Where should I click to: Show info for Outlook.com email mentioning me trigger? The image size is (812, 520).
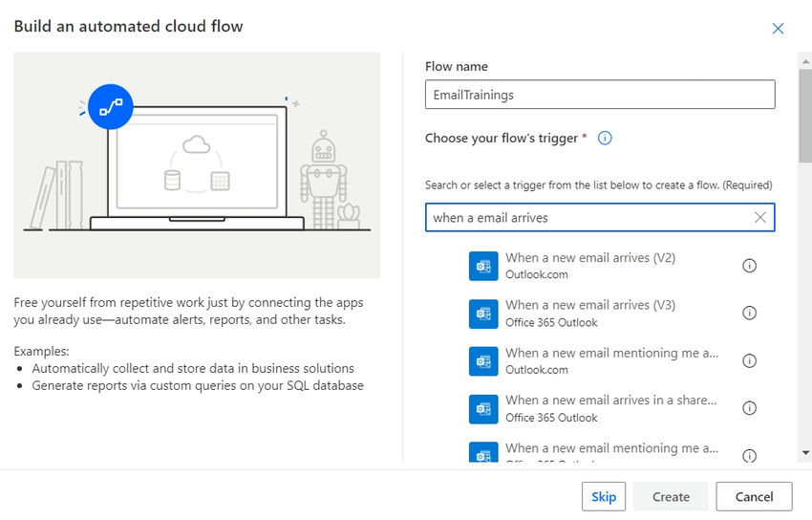pos(749,361)
